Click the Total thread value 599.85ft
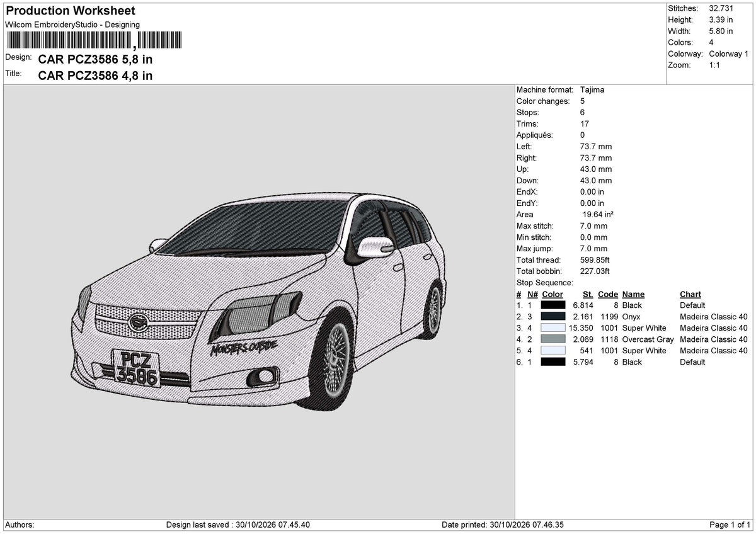Screen dimensions: 756x534 tap(597, 259)
